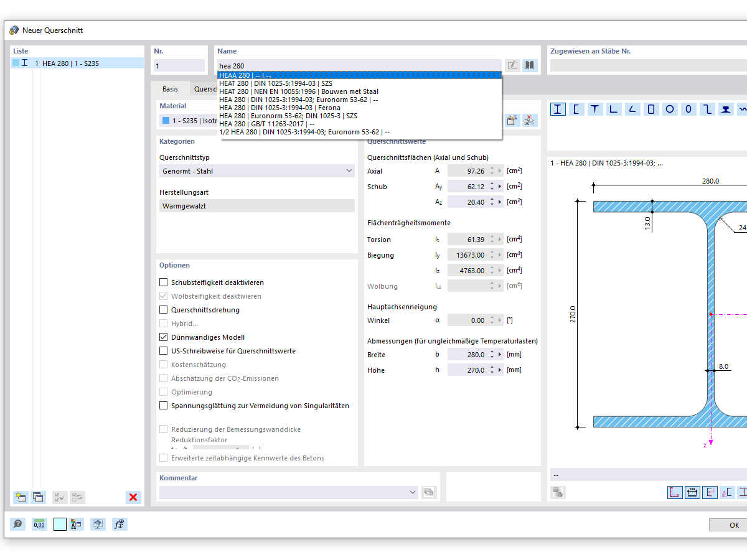747x560 pixels.
Task: Open help speech bubble icon
Action: click(18, 525)
